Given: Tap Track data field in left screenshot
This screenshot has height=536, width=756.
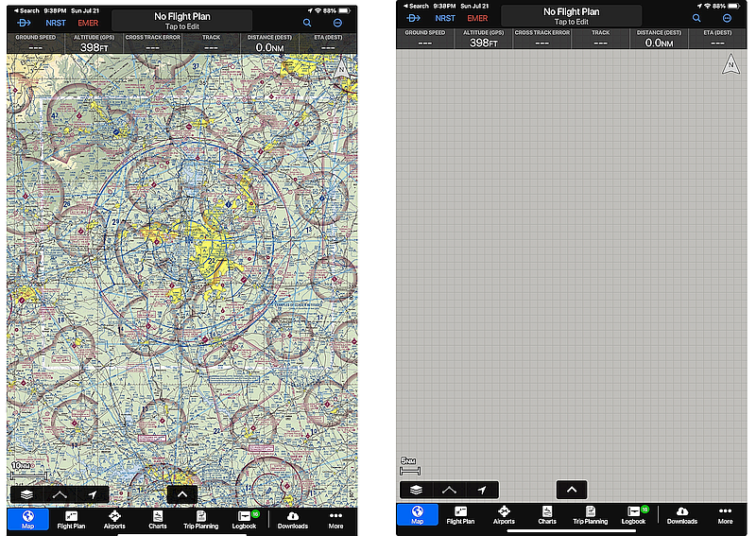Looking at the screenshot, I should pyautogui.click(x=211, y=43).
